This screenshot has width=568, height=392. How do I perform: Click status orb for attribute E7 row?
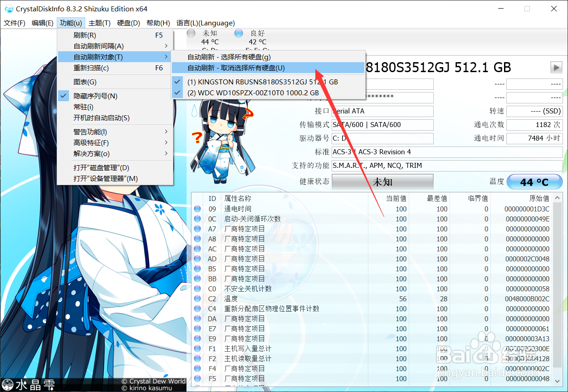click(197, 329)
